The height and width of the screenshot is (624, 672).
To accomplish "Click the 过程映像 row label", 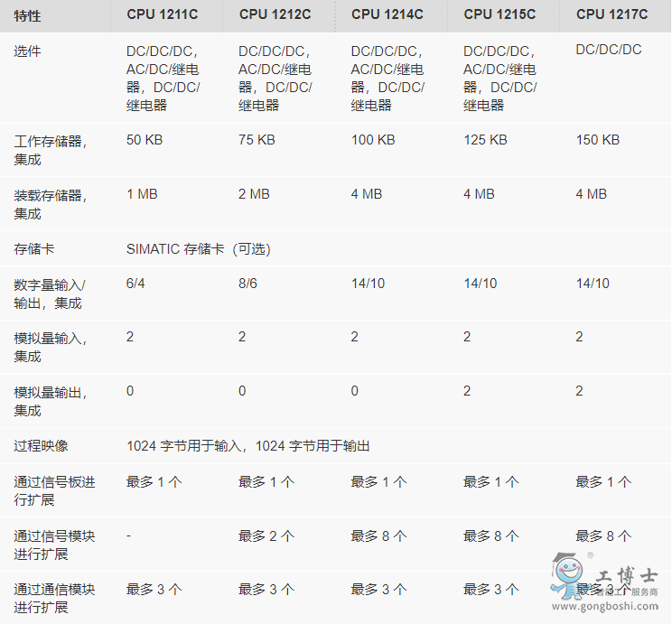I will click(41, 445).
